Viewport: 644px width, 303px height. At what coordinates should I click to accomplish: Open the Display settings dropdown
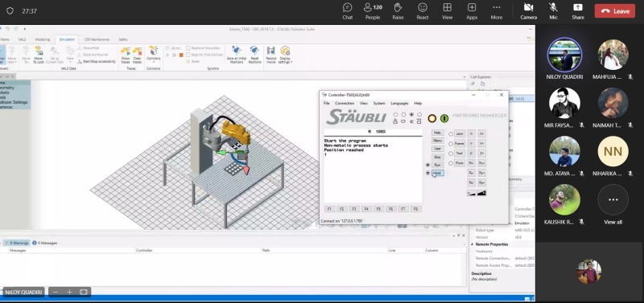pos(285,55)
